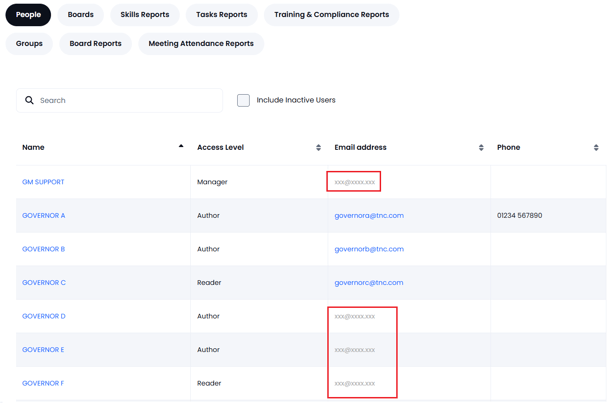Email governorb@tnc.com link
Viewport: 610px width, 403px height.
point(369,249)
